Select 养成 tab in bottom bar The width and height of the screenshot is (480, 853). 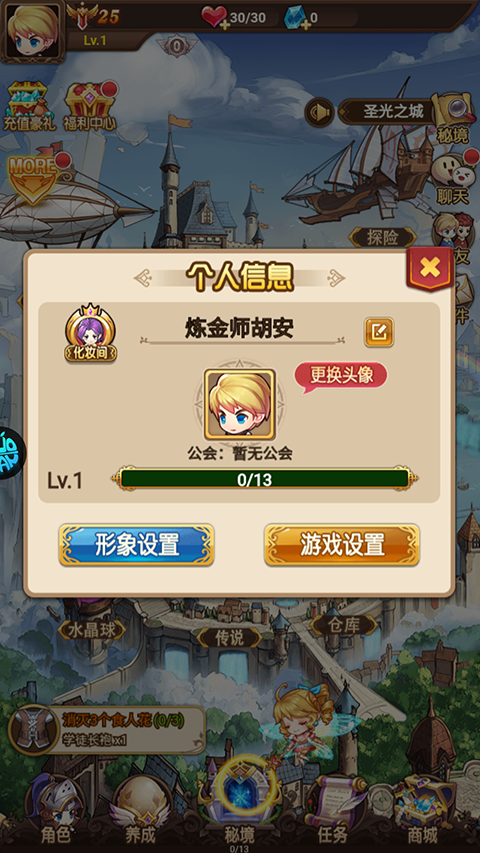tap(141, 811)
